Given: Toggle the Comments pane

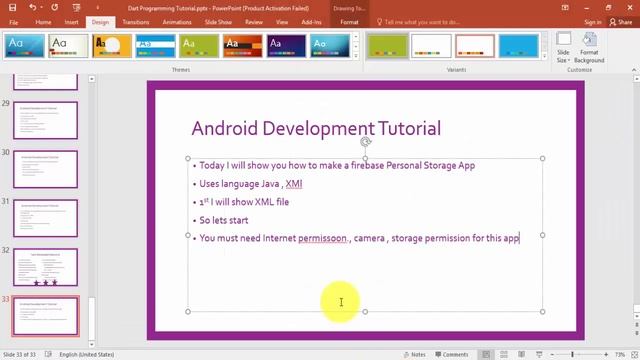Looking at the screenshot, I should click(x=451, y=354).
